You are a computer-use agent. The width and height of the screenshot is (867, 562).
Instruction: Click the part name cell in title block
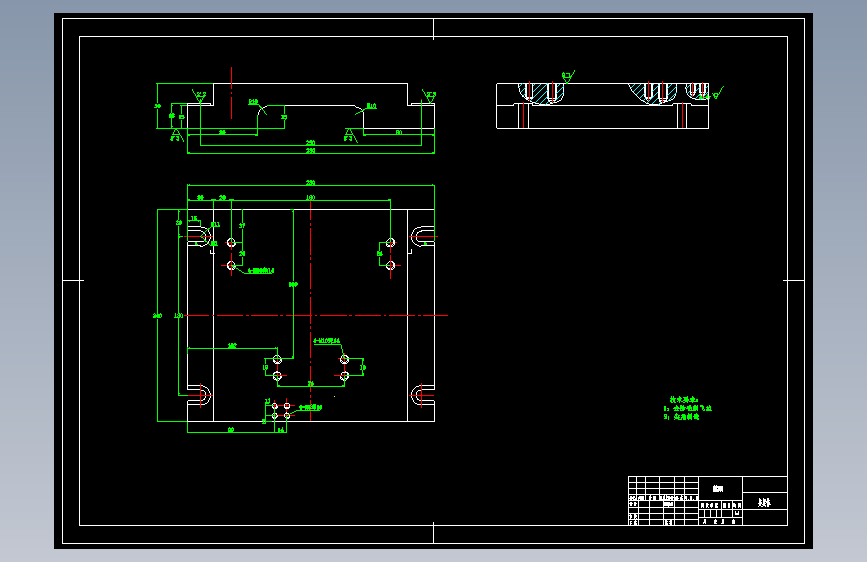click(x=765, y=501)
